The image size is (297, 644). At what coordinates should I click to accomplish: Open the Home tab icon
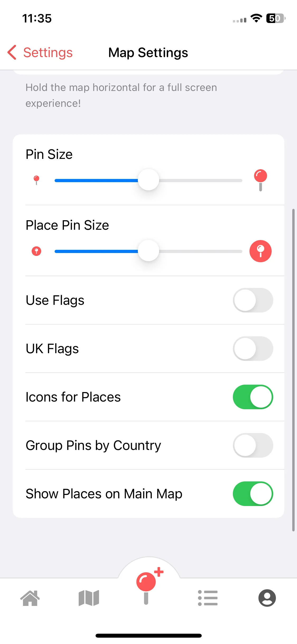30,598
